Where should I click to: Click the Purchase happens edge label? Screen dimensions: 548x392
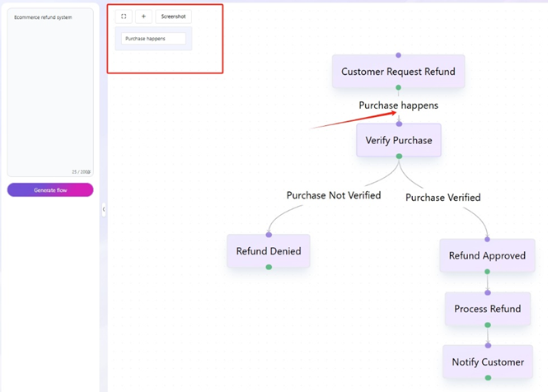(398, 105)
